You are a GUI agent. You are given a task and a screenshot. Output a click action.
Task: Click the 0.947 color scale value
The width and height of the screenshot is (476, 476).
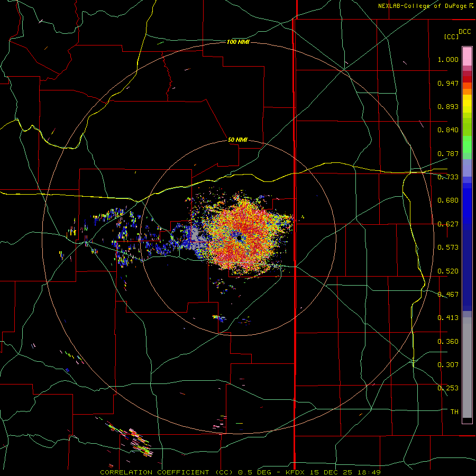pyautogui.click(x=448, y=83)
